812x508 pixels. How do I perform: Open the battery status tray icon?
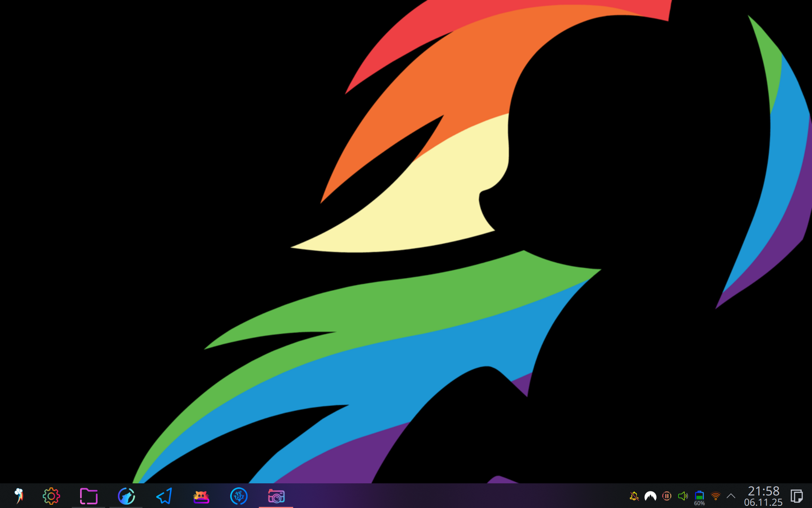click(x=699, y=495)
